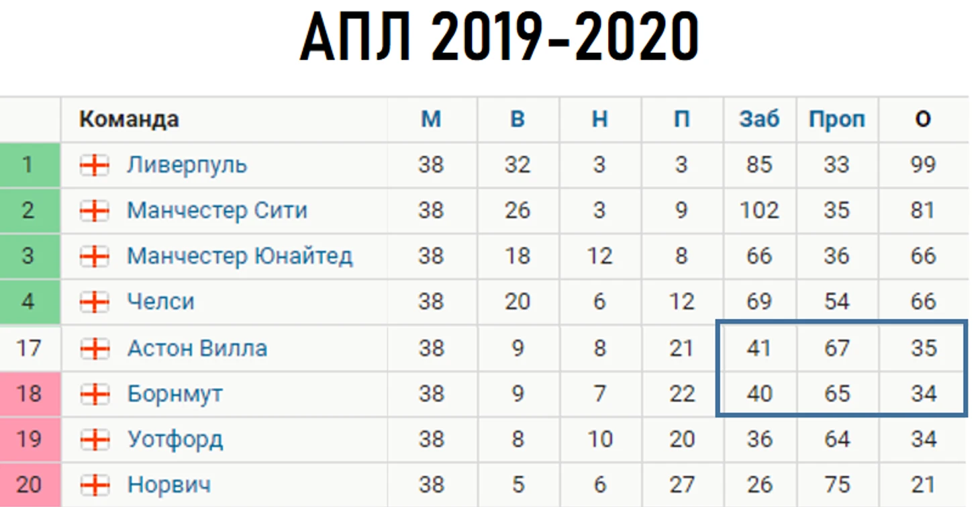980x507 pixels.
Task: Open the Ливерпуль team link
Action: 187,165
